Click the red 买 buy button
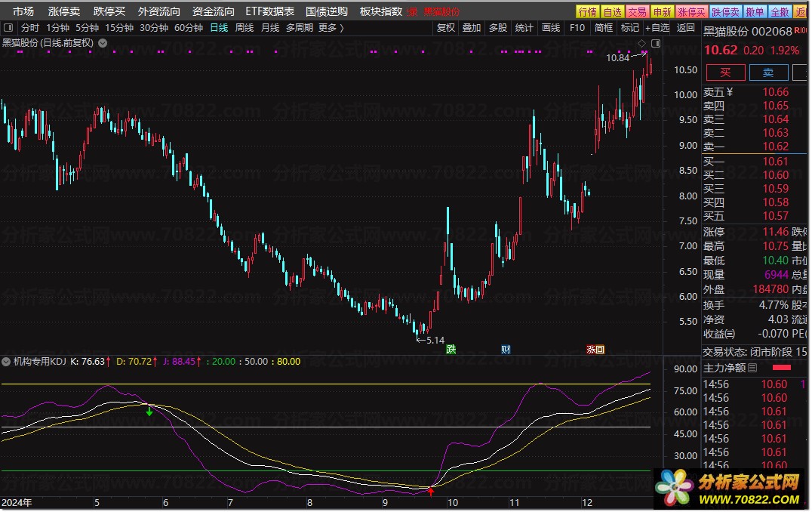812x512 pixels. (x=725, y=72)
